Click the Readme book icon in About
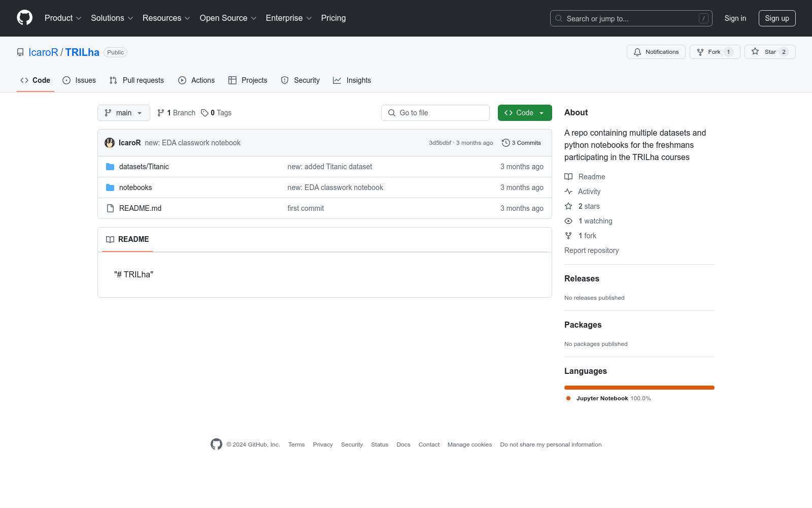 pos(568,177)
